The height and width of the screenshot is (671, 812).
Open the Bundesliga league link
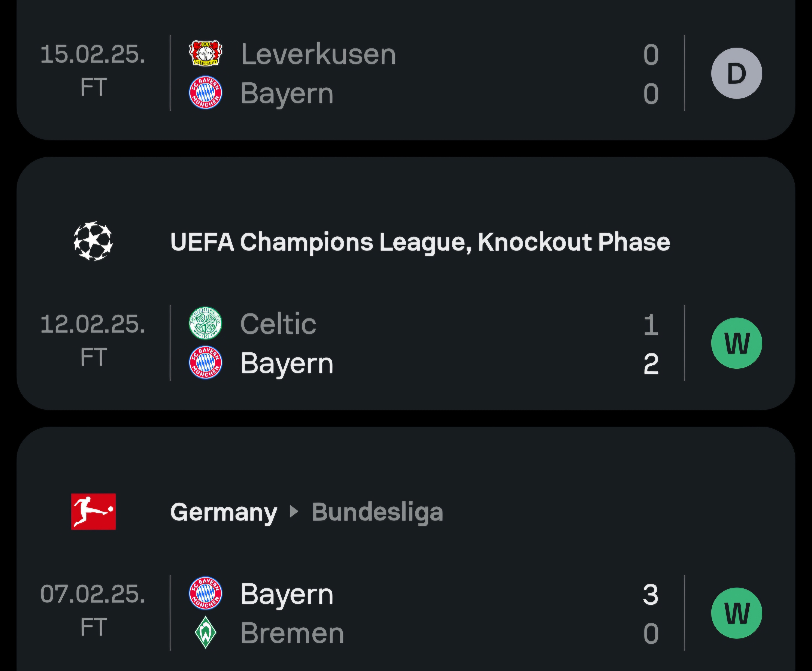[x=377, y=512]
